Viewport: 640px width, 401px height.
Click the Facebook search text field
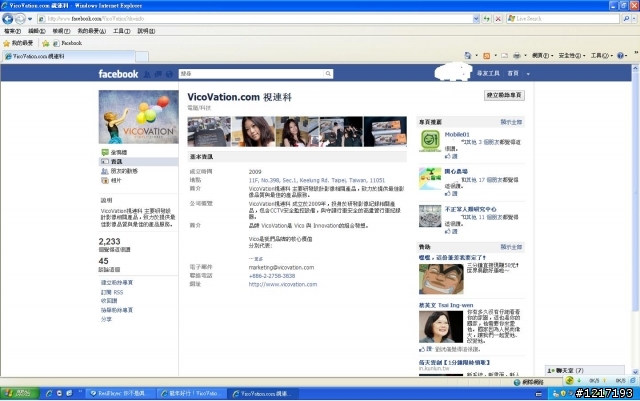252,74
